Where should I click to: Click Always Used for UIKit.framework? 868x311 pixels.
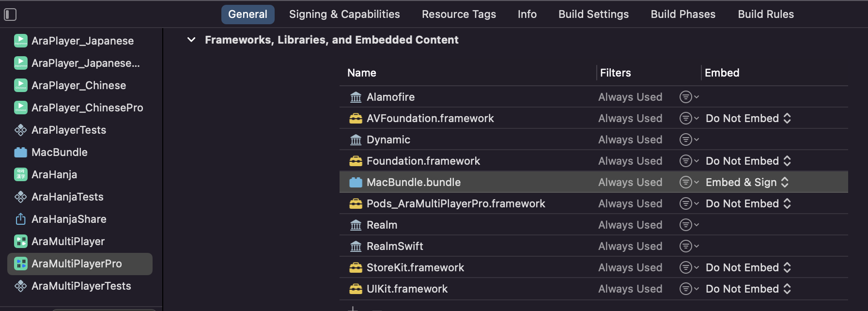coord(630,289)
